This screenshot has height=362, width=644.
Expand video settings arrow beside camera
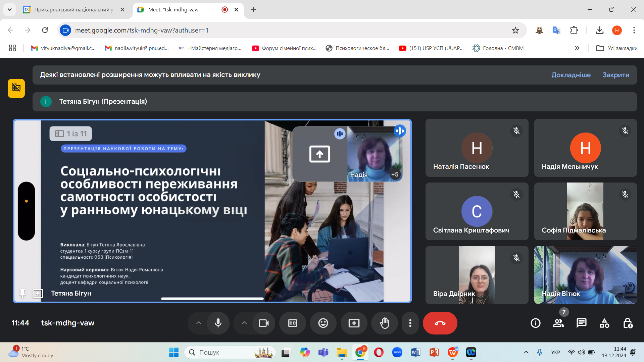point(244,323)
